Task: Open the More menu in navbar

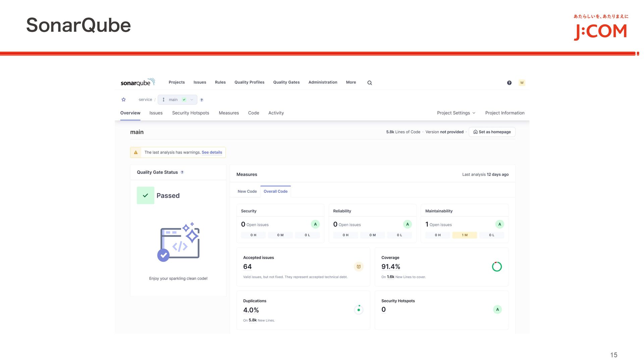Action: (351, 82)
